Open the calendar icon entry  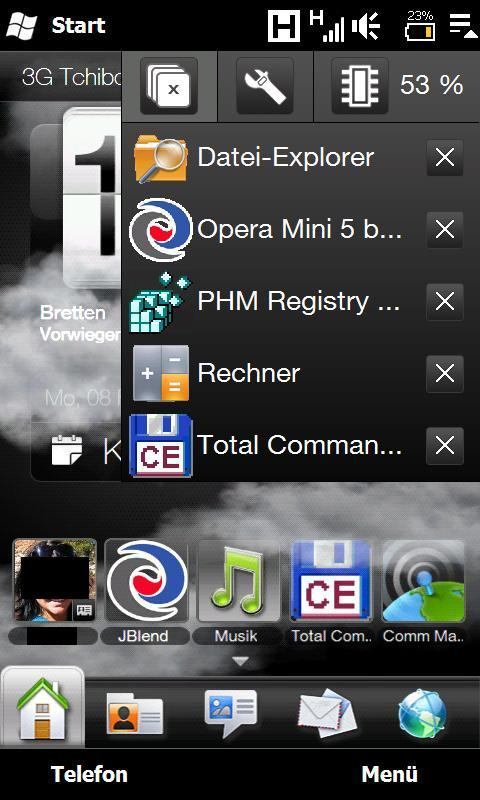67,449
